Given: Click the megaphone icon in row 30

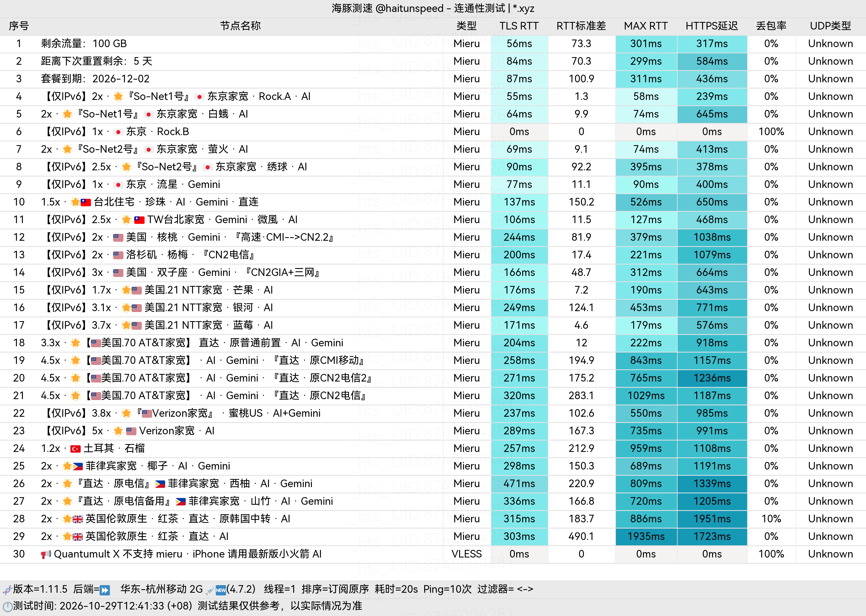Looking at the screenshot, I should click(x=46, y=555).
